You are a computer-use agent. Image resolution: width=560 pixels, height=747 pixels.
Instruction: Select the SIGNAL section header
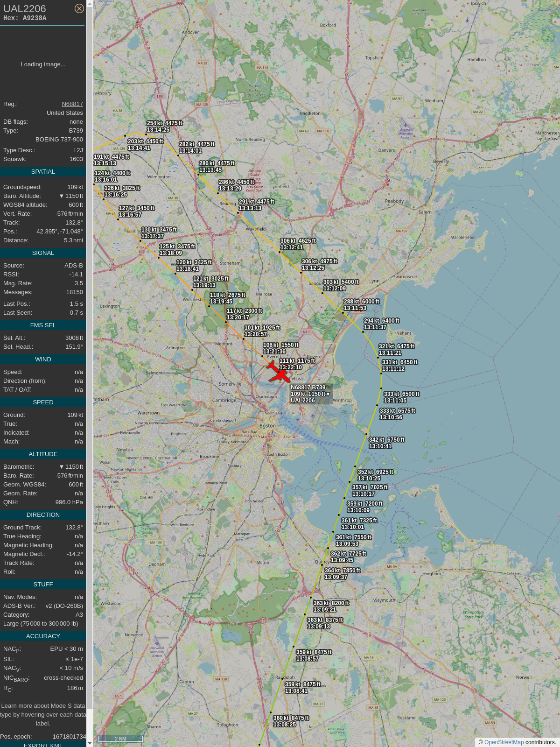[43, 253]
